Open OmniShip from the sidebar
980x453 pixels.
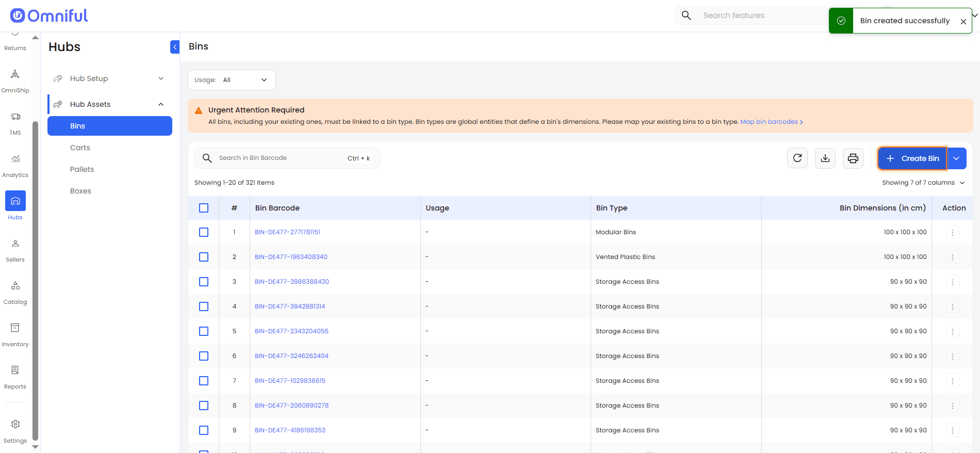tap(15, 82)
